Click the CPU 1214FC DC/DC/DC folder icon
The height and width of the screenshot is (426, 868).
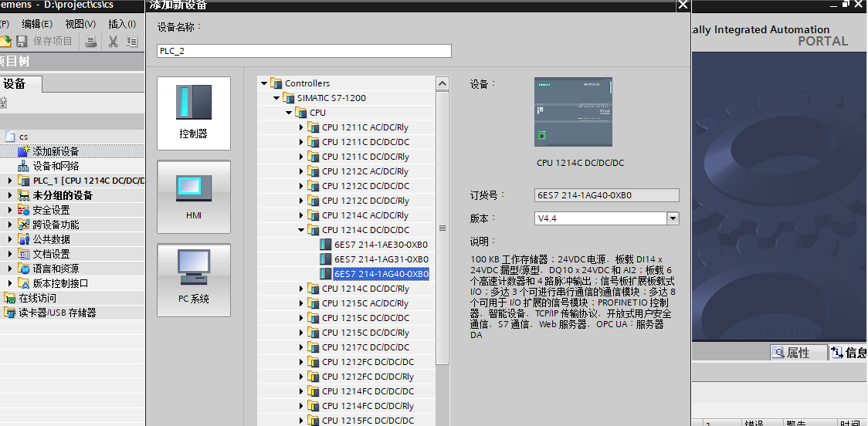tap(314, 391)
